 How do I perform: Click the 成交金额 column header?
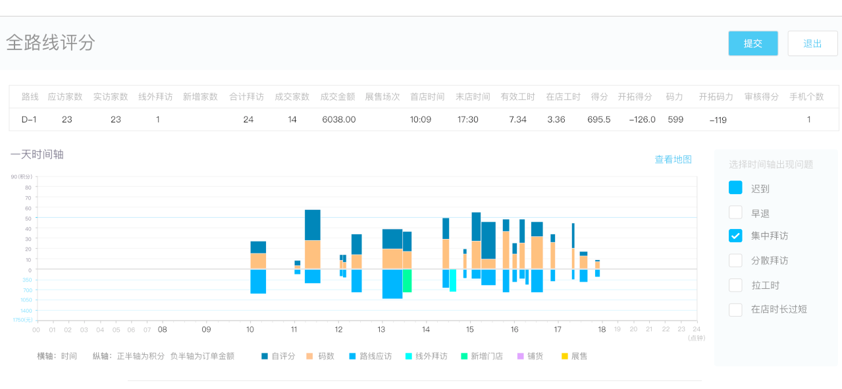point(338,97)
